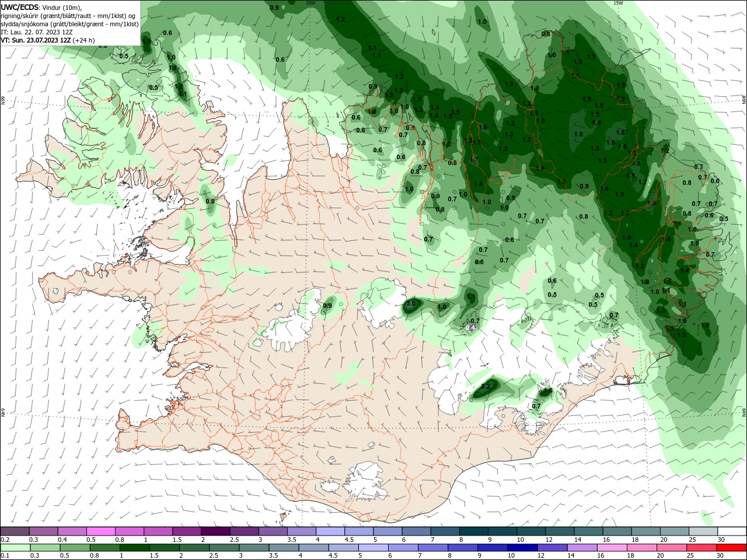Click the '30' label in the rain legend row
The width and height of the screenshot is (747, 560).
(721, 555)
